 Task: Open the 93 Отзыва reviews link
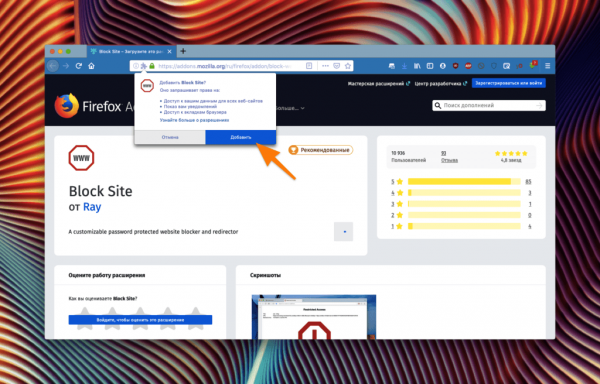(x=449, y=156)
